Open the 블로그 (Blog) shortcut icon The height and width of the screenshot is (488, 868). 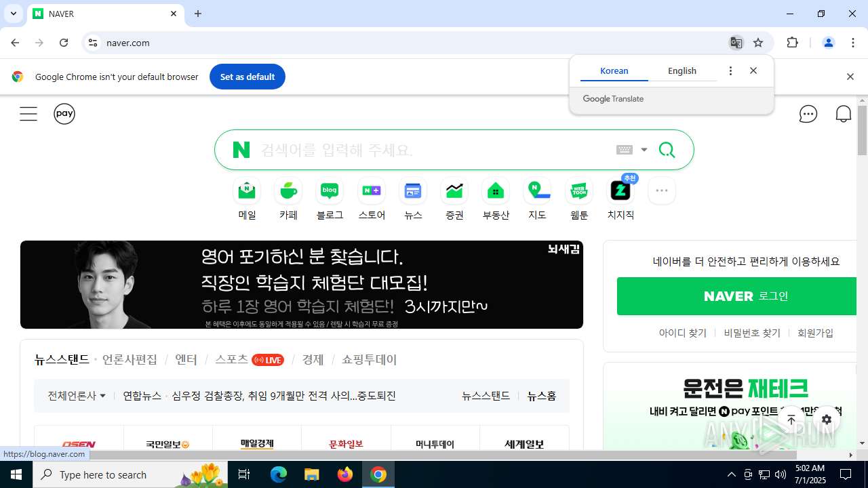pos(330,191)
